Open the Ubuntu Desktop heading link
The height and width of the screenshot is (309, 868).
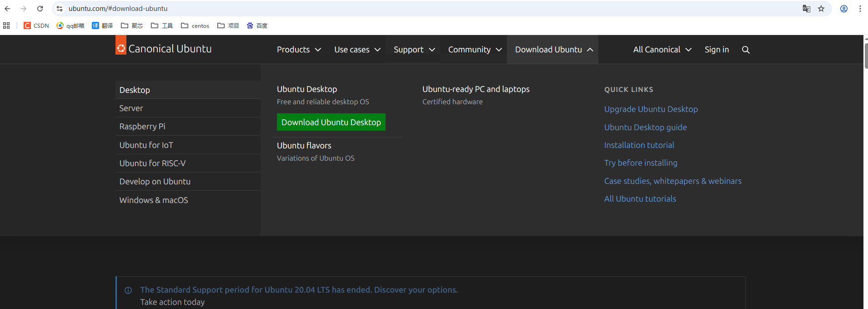point(307,89)
